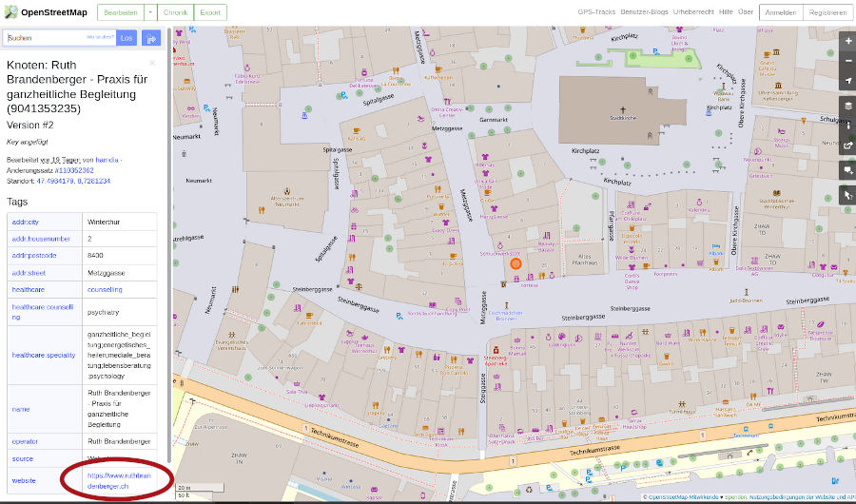856x504 pixels.
Task: Open the Über about page
Action: click(745, 12)
